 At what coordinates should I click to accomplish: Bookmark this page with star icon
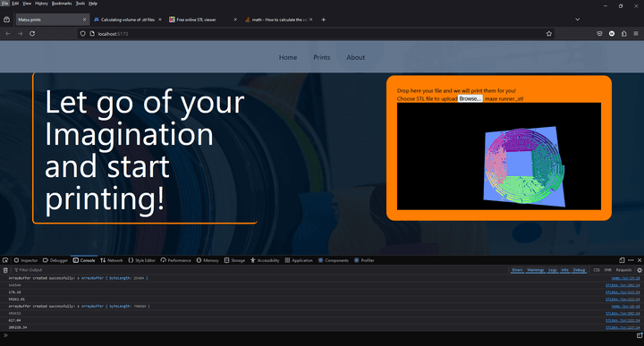[x=548, y=34]
